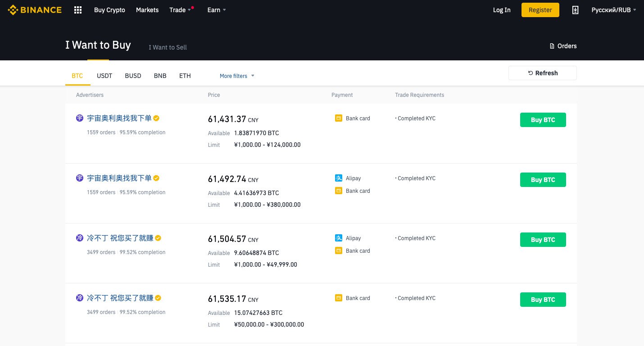Image resolution: width=644 pixels, height=346 pixels.
Task: Click the Alipay icon in the 61,492.74 row
Action: pos(339,178)
